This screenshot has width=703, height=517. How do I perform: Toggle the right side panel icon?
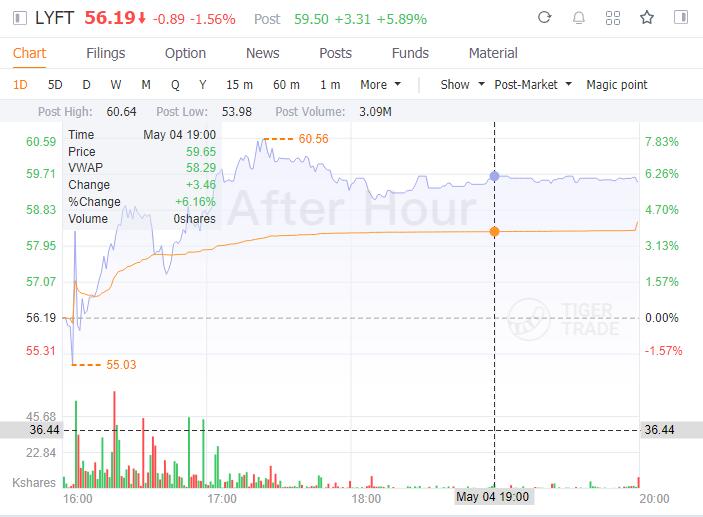click(x=681, y=17)
